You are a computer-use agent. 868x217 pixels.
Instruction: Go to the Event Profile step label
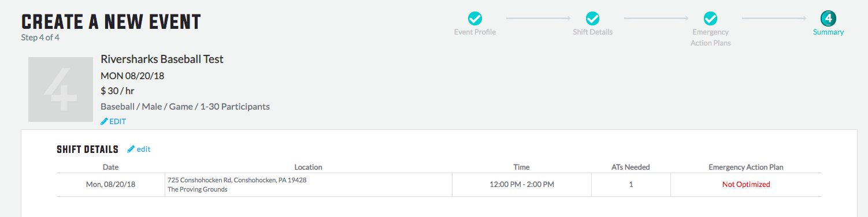click(475, 32)
